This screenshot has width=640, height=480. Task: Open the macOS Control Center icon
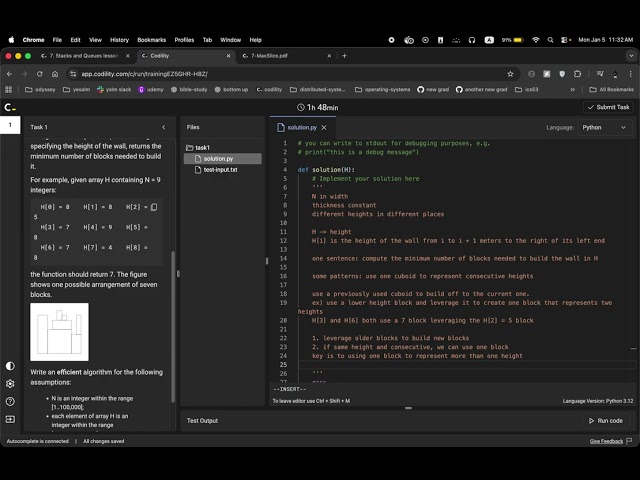(566, 40)
